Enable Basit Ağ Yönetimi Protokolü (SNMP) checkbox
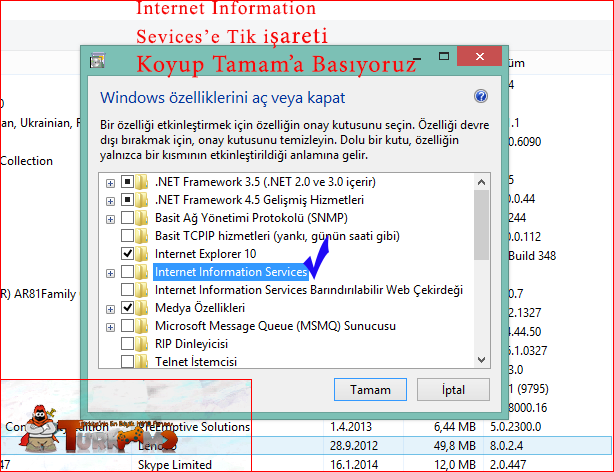Viewport: 614px width, 472px height. pos(127,218)
